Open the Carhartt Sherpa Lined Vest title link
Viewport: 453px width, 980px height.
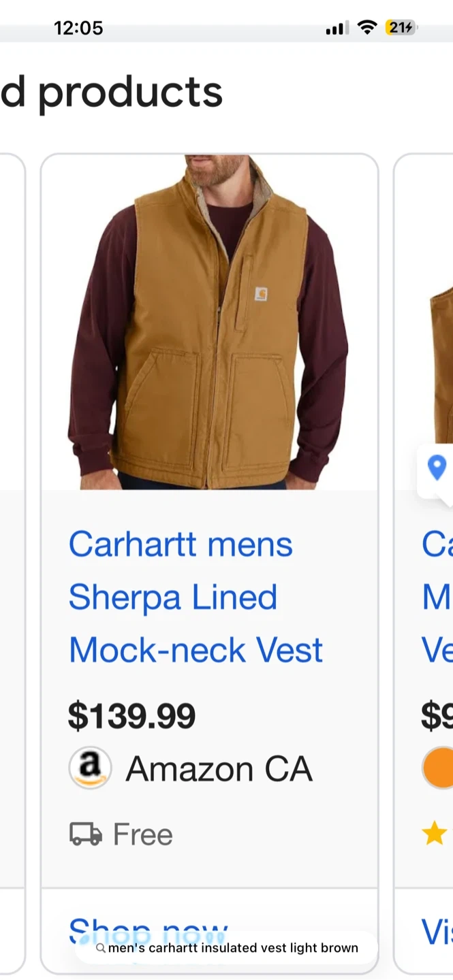[196, 597]
